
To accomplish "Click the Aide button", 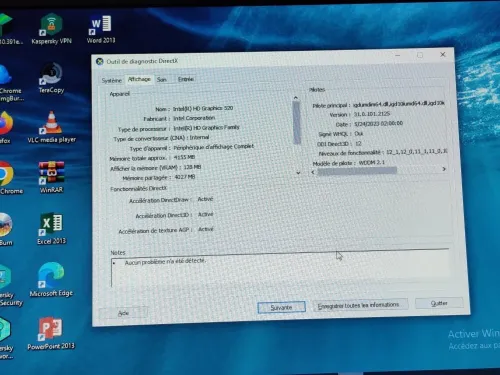I will pyautogui.click(x=123, y=313).
